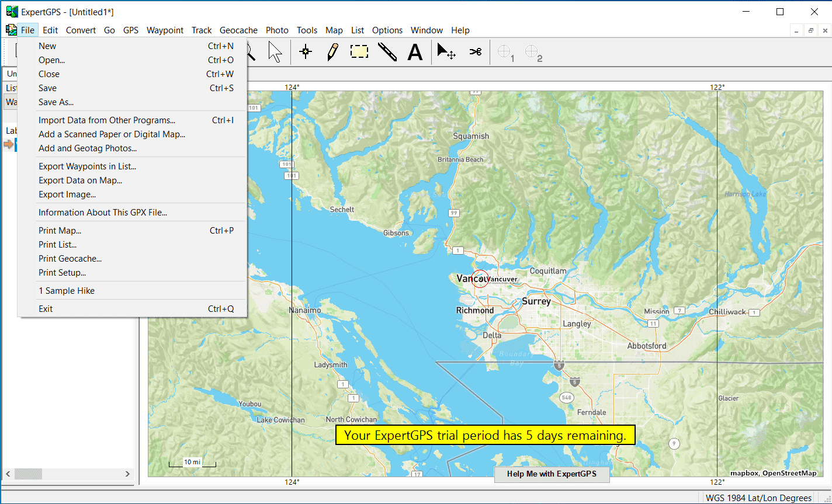Open the Waypoint menu in menu bar
The image size is (832, 504).
(165, 30)
